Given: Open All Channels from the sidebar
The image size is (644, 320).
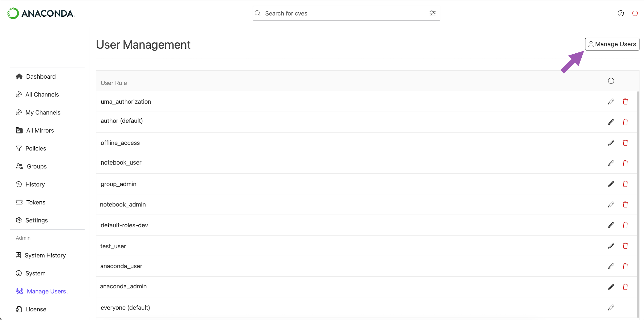Looking at the screenshot, I should click(x=42, y=95).
